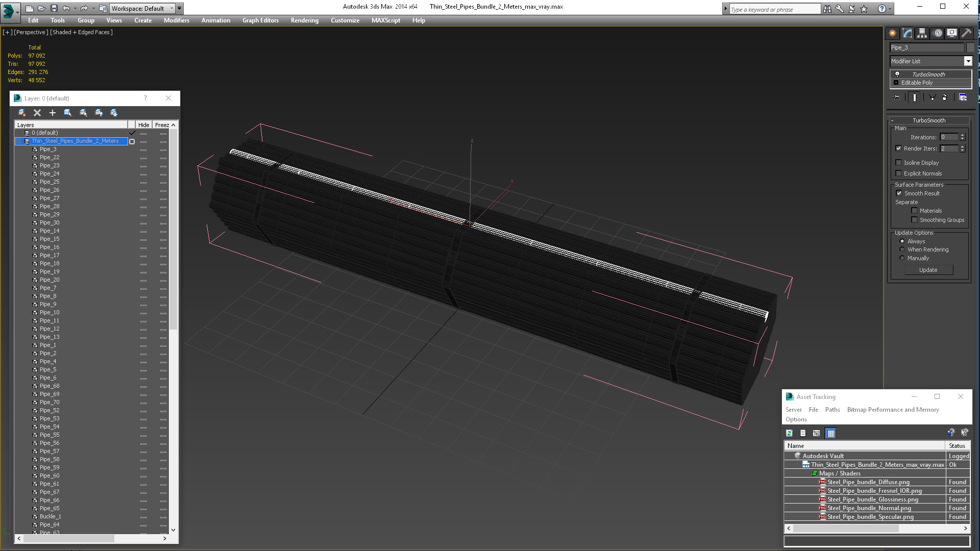The image size is (980, 551).
Task: Click Remove Modifier trash can icon
Action: click(x=945, y=97)
